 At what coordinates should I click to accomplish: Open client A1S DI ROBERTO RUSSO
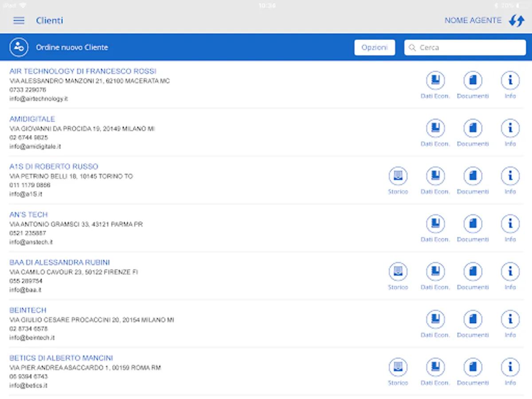(54, 167)
